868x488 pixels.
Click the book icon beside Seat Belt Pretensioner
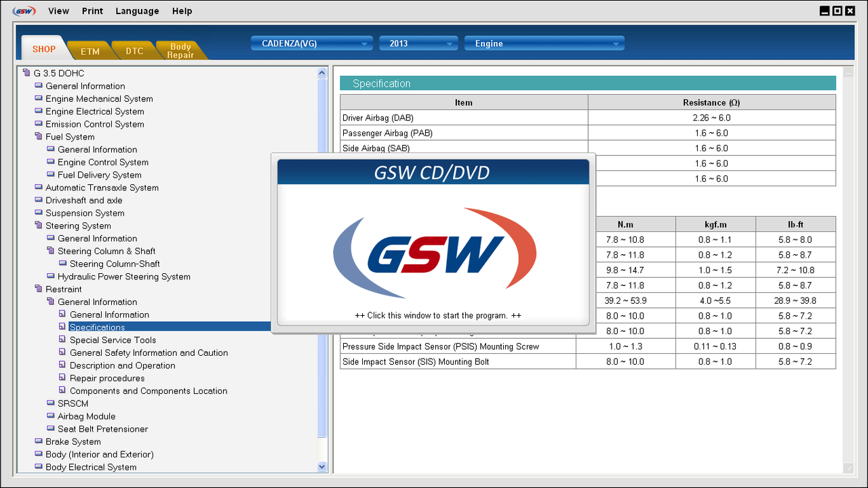pos(51,429)
